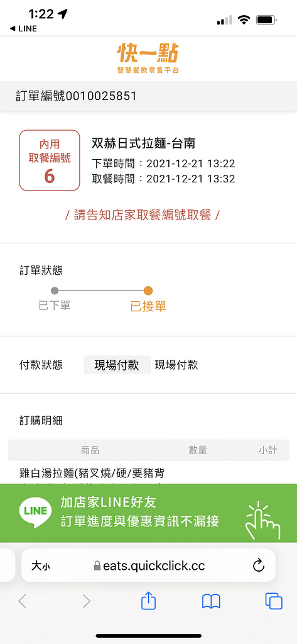Tap the 商品 column header
297x644 pixels.
tap(90, 450)
